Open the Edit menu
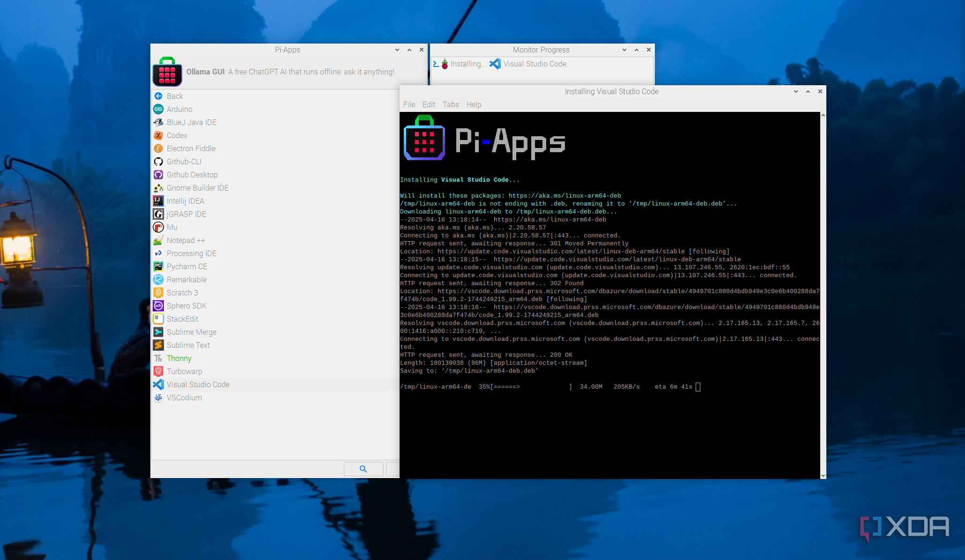965x560 pixels. pos(429,104)
